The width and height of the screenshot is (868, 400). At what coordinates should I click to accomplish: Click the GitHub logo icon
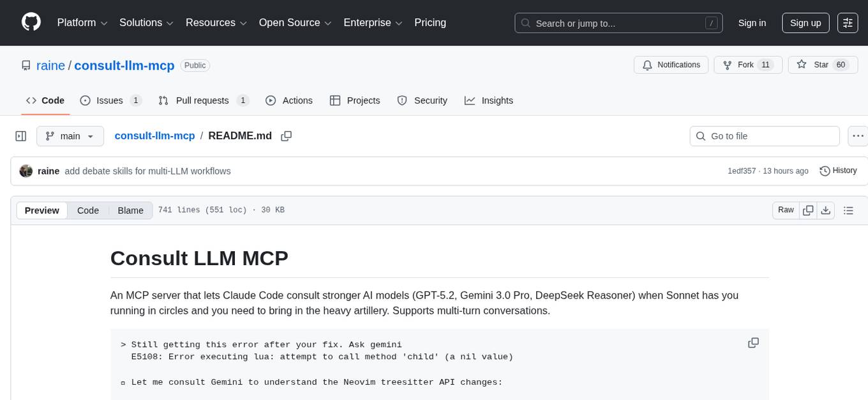tap(31, 21)
